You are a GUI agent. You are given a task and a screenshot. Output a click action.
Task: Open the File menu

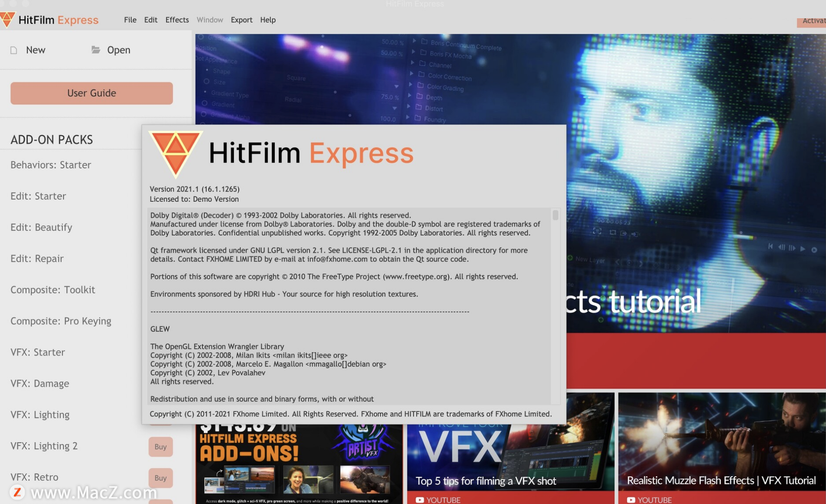130,20
